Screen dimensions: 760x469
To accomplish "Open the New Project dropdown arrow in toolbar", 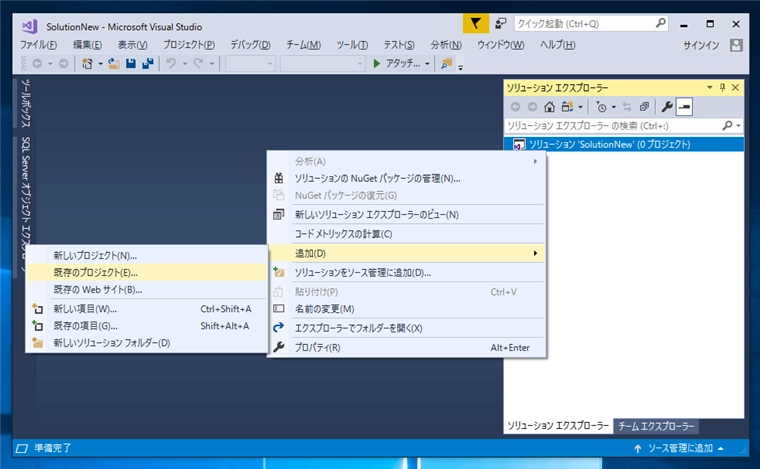I will point(100,63).
